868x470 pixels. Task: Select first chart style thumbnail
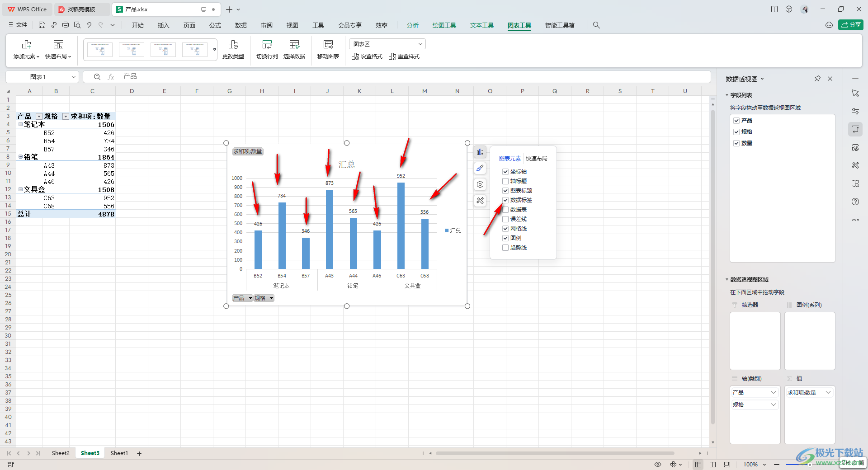pyautogui.click(x=100, y=49)
